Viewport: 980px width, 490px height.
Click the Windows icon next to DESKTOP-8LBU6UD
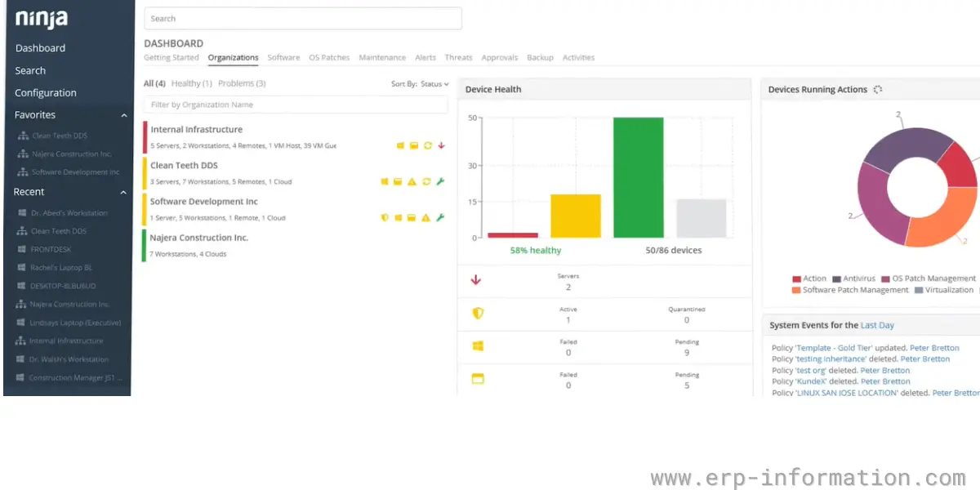point(22,286)
